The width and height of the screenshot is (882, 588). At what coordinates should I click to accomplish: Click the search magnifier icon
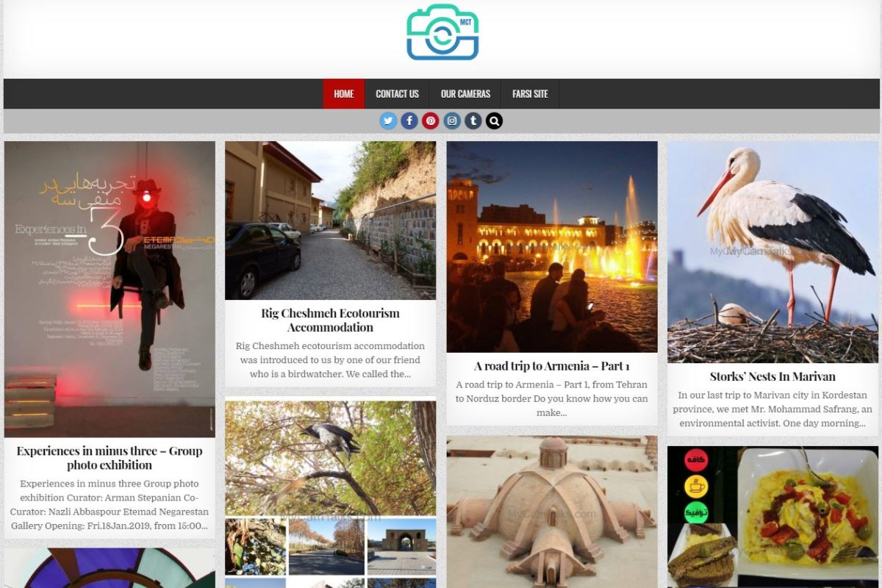click(x=494, y=121)
